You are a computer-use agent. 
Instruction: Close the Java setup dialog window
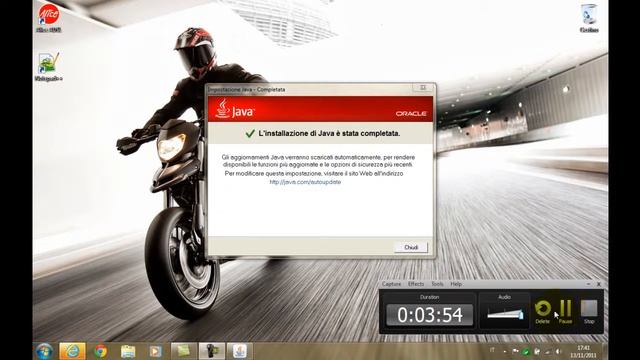tap(423, 88)
